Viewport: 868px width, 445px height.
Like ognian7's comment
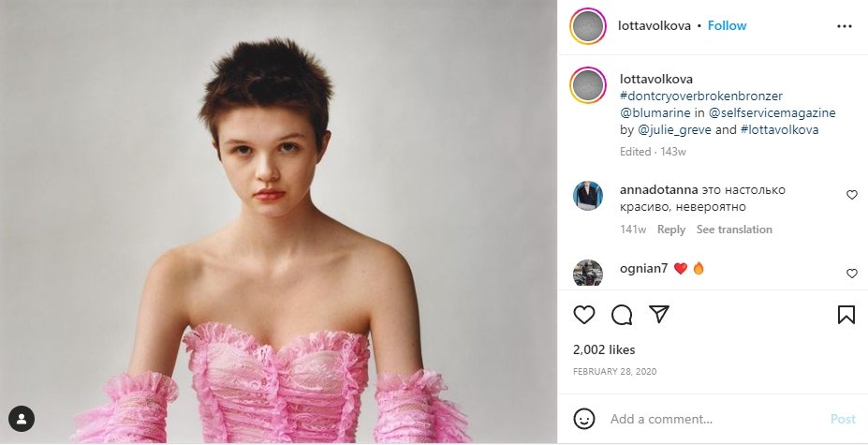851,274
